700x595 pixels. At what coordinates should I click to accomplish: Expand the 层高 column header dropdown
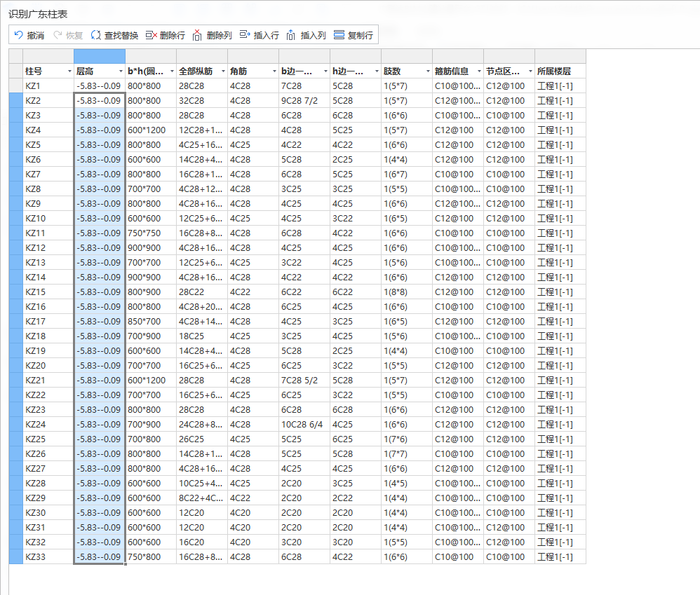[120, 71]
